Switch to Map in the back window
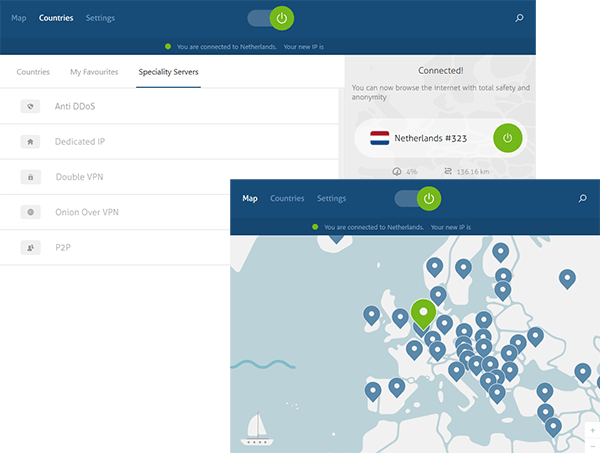The width and height of the screenshot is (600, 453). 19,18
